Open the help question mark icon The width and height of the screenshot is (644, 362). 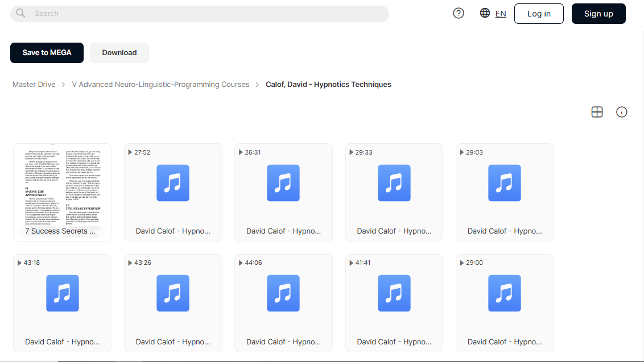click(459, 14)
